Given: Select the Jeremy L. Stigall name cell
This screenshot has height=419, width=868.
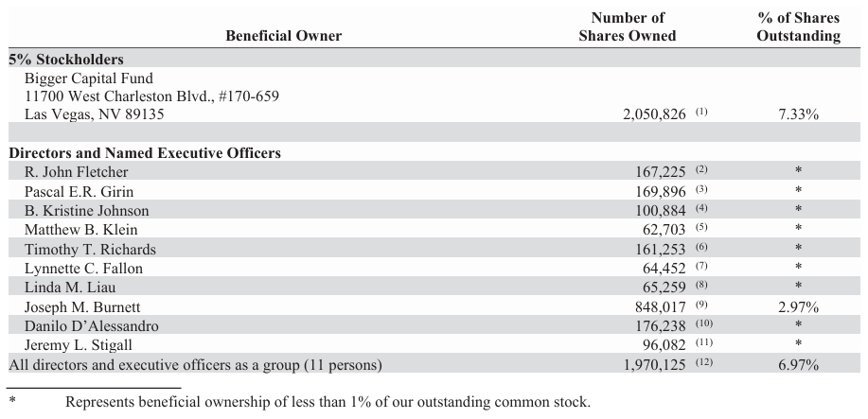Looking at the screenshot, I should tap(80, 345).
